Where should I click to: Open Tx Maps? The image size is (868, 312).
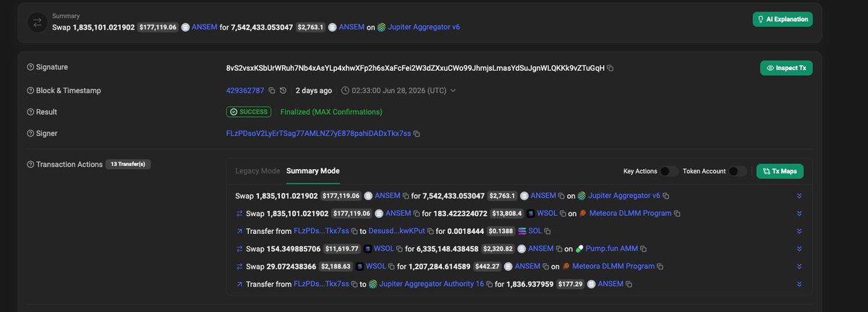pyautogui.click(x=780, y=171)
